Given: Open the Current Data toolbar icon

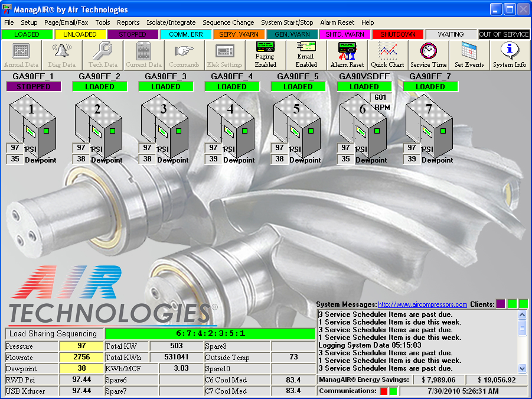Looking at the screenshot, I should (143, 55).
